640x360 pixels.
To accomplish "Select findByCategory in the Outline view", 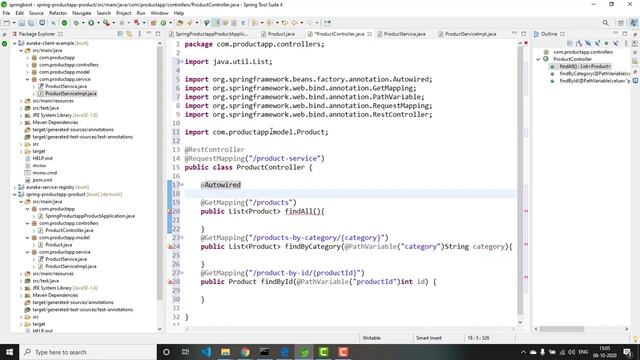I will [594, 73].
